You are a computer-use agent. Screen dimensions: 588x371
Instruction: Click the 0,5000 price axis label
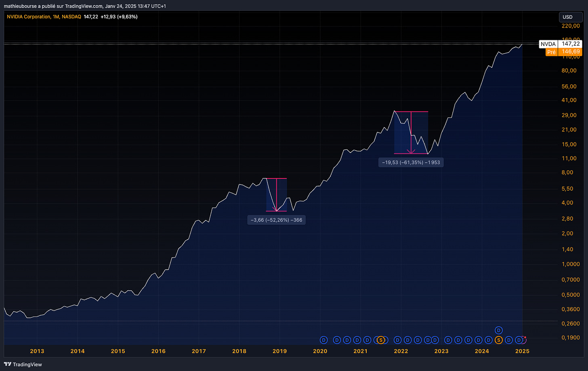pyautogui.click(x=571, y=295)
